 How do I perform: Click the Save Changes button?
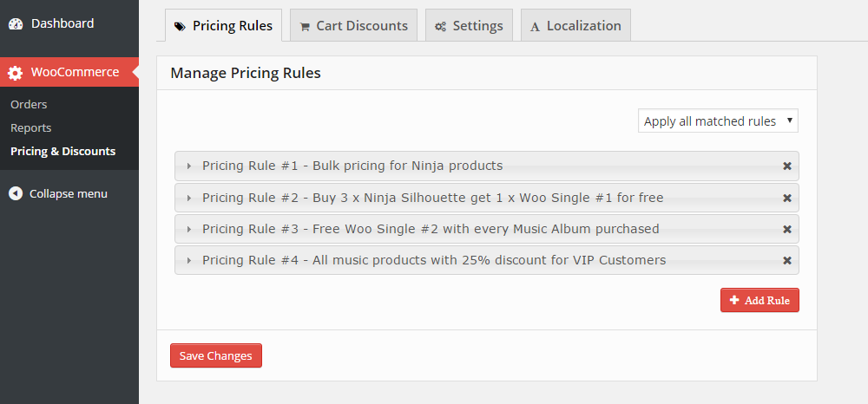pyautogui.click(x=216, y=355)
